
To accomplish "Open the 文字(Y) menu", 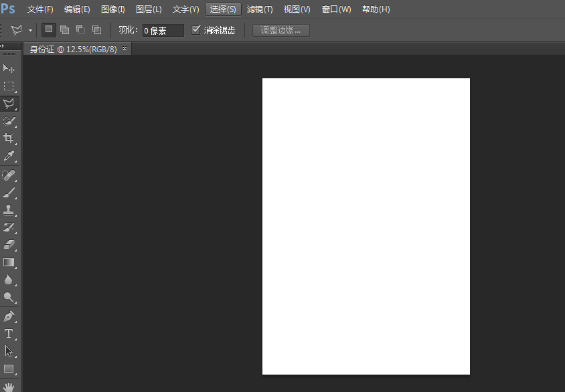I will point(185,9).
